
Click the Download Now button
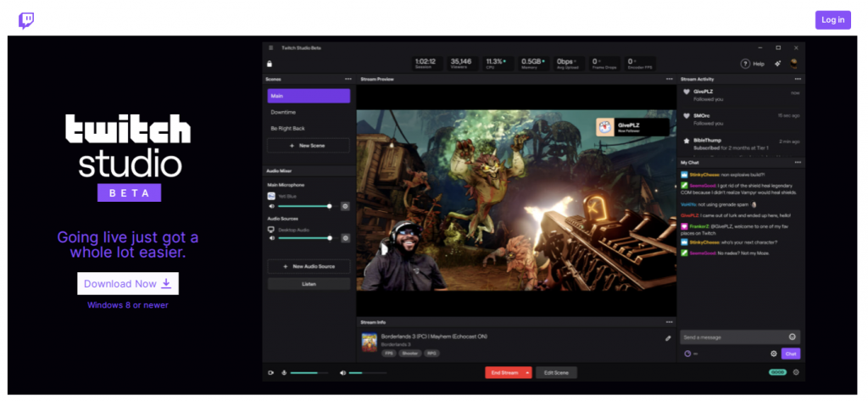point(128,283)
